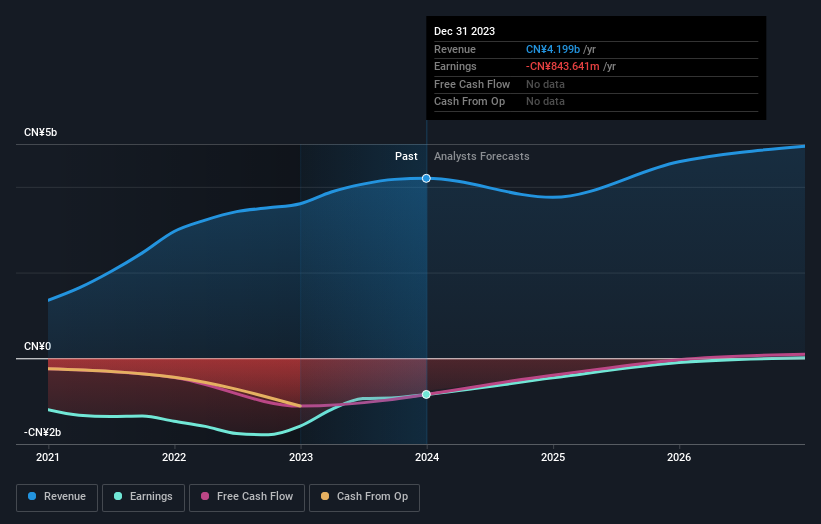The width and height of the screenshot is (821, 524).
Task: Click the 2022 x-axis label
Action: point(174,458)
